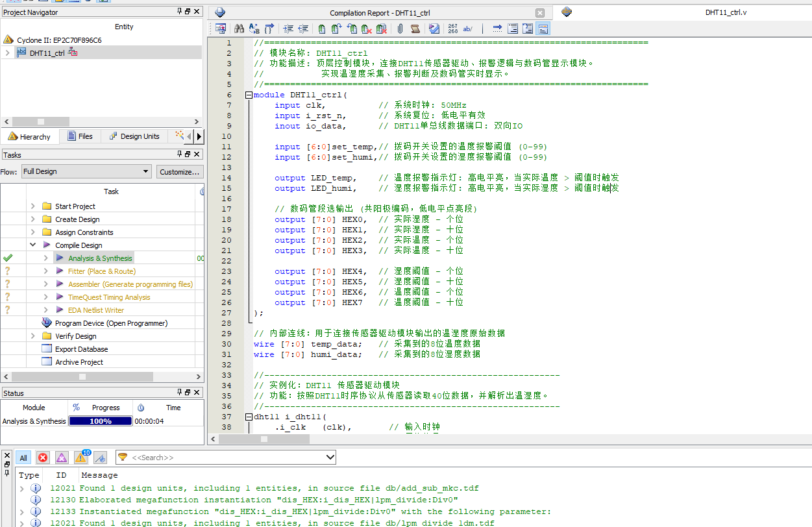This screenshot has height=527, width=812.
Task: Click inside the messages Search field
Action: [x=226, y=458]
